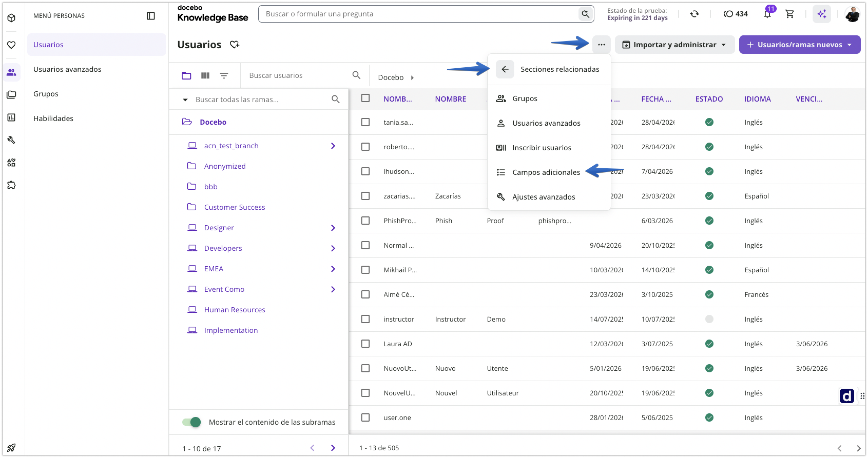Select Usuarios avanzados in dropdown menu
The height and width of the screenshot is (458, 868).
pos(549,123)
